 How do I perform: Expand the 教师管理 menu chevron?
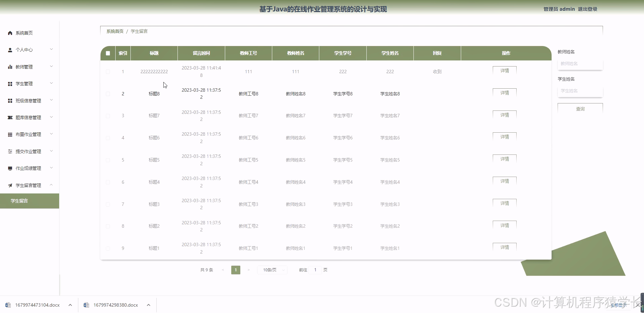pos(51,66)
